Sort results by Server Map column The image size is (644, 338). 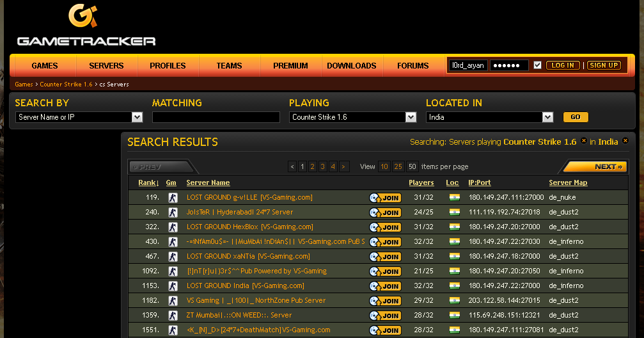568,182
